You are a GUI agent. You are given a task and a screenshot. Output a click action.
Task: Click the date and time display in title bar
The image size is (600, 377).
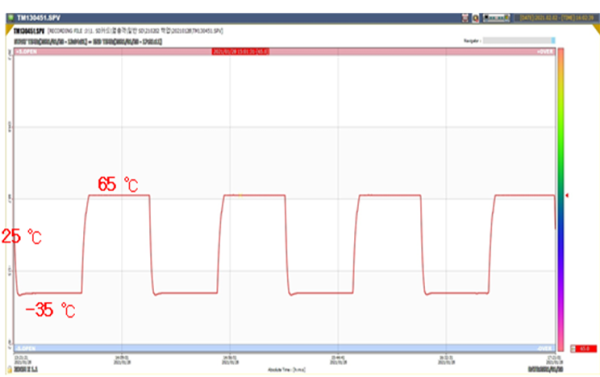pos(557,18)
